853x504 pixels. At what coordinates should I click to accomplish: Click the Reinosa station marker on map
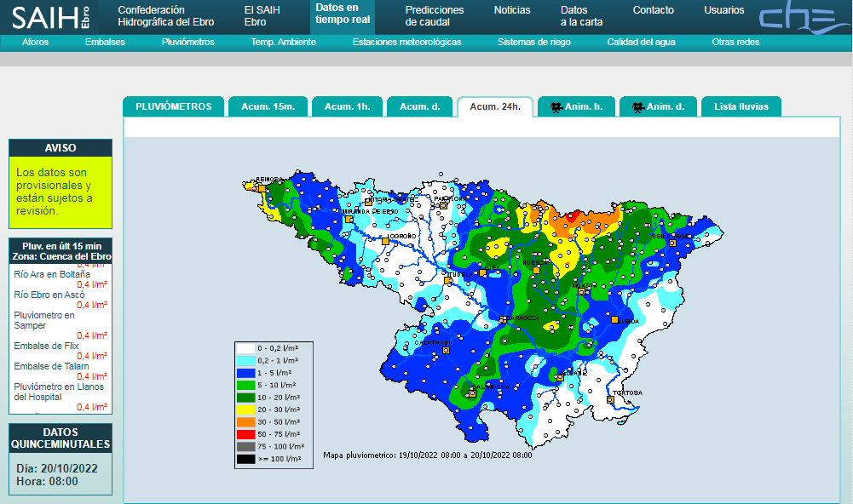pyautogui.click(x=262, y=188)
